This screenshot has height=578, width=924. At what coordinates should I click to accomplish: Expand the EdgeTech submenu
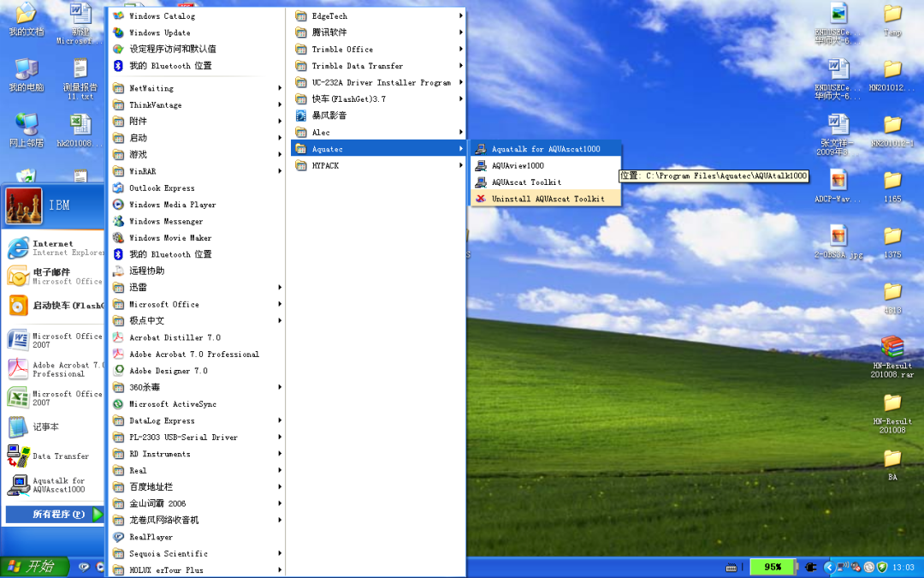[329, 15]
